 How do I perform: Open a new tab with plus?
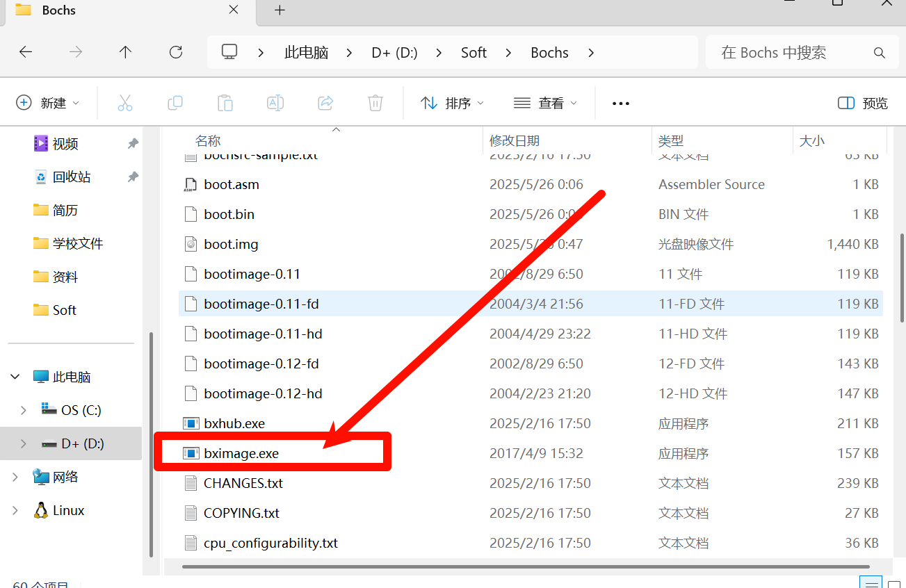[x=280, y=10]
